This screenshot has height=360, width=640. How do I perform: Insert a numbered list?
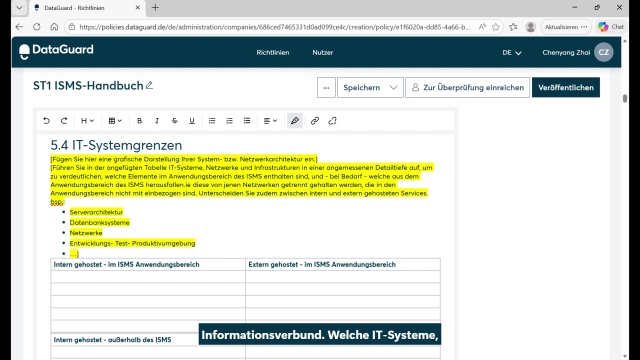229,121
